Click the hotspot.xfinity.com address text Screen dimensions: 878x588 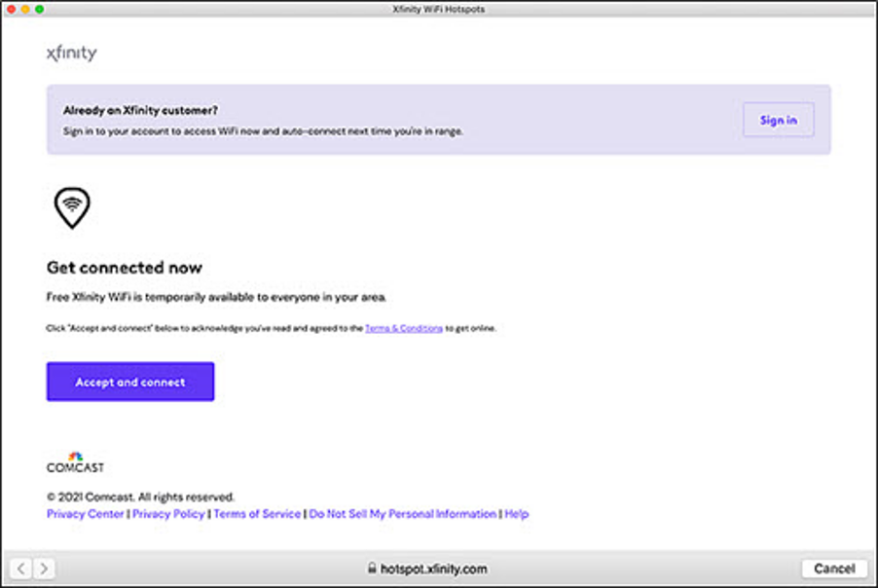coord(433,569)
